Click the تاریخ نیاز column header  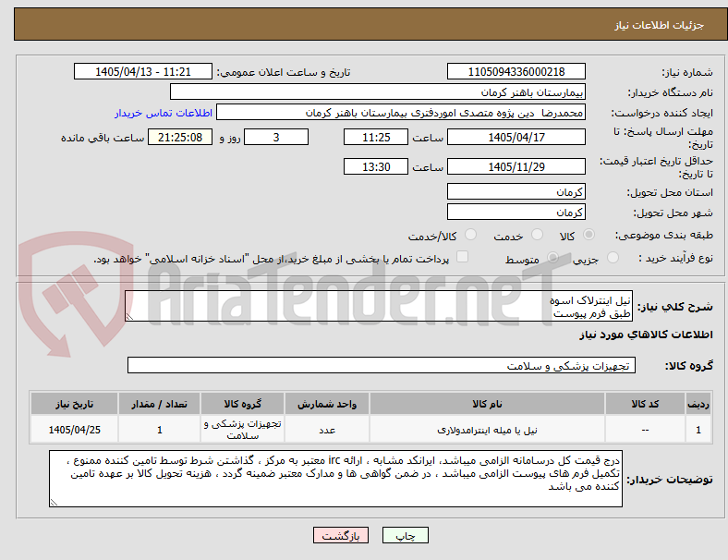click(74, 404)
